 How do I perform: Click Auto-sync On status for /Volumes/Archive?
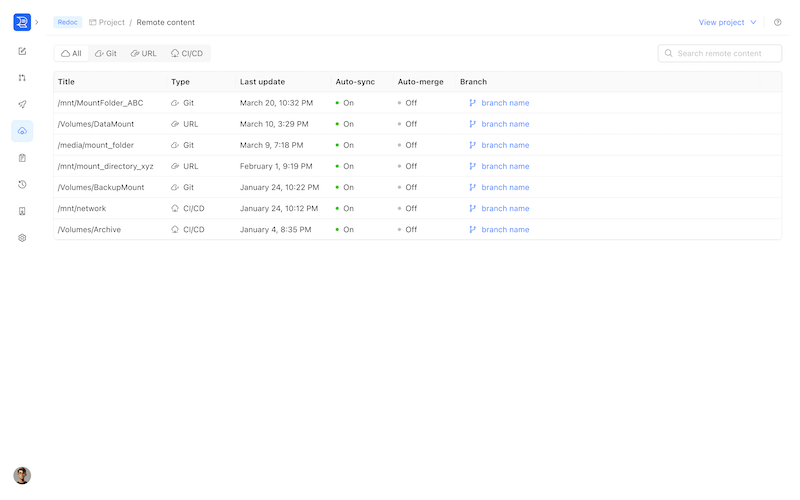(345, 230)
